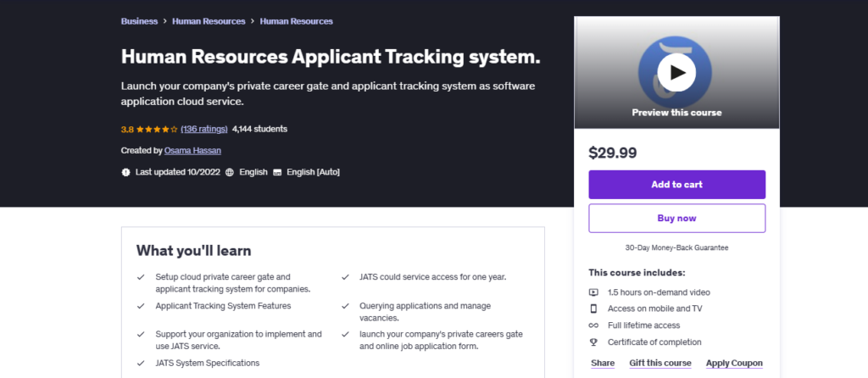Click checkmark beside Querying applications item
The image size is (868, 378).
(x=346, y=306)
